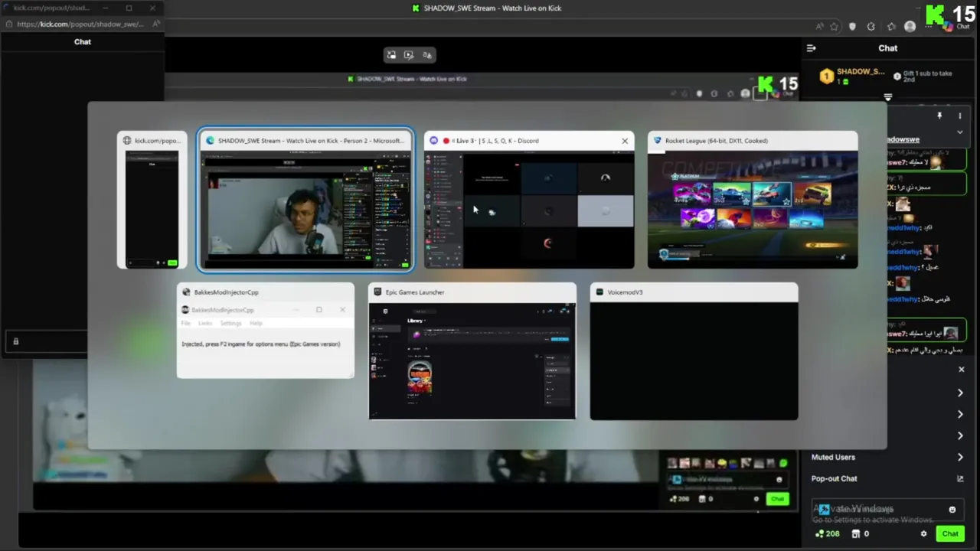The image size is (980, 551).
Task: Click Pop-out Chat option
Action: point(835,478)
